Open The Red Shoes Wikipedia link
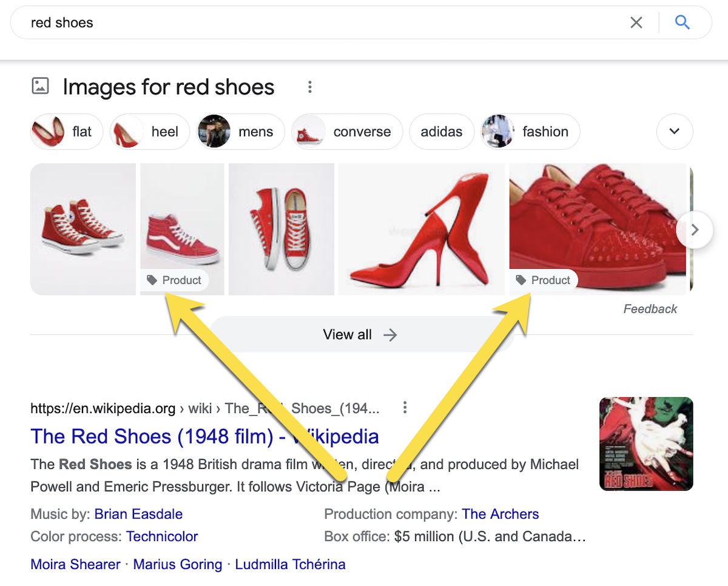Viewport: 728px width, 586px height. [x=204, y=437]
